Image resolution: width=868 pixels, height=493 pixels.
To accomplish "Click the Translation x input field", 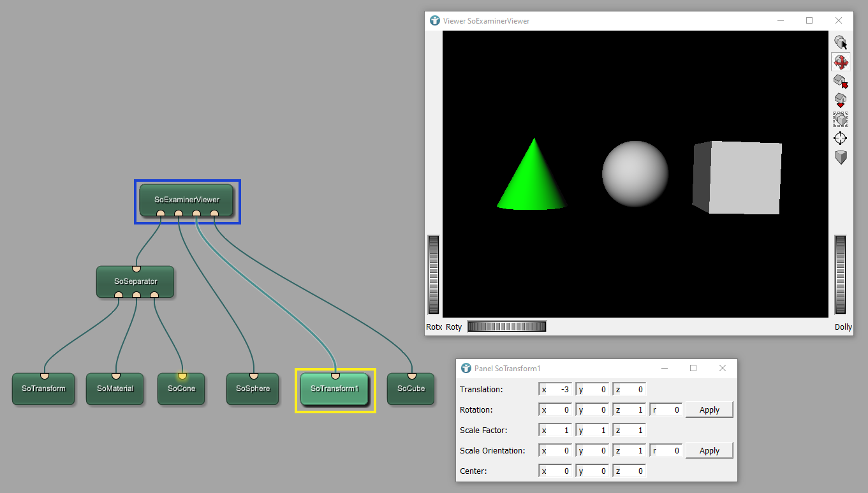I will pos(557,390).
